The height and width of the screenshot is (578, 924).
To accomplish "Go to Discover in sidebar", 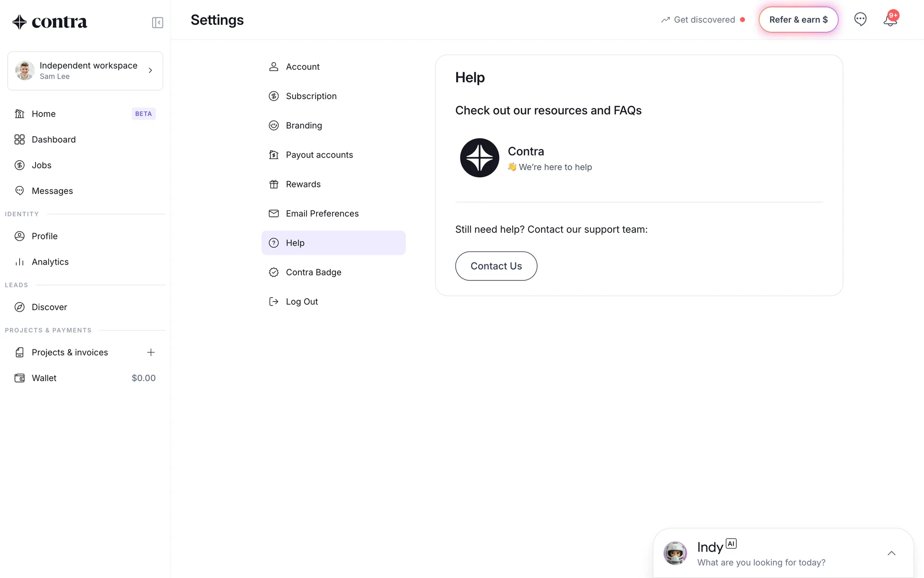I will pos(49,307).
